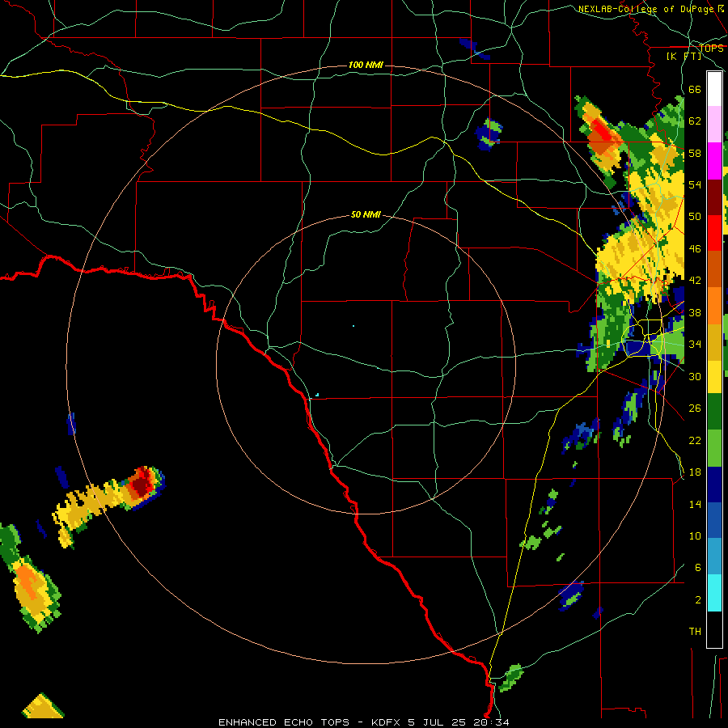Click the dark red core of southwest storm

141,487
